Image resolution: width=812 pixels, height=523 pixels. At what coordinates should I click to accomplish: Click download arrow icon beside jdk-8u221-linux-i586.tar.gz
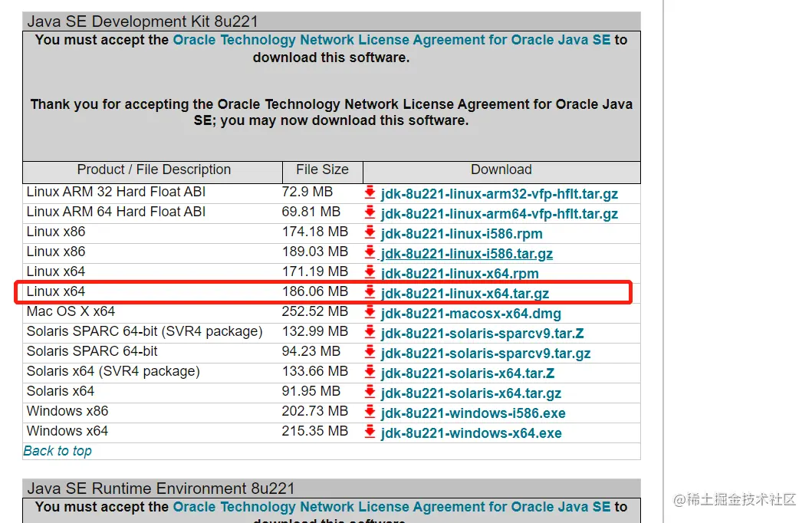(370, 252)
